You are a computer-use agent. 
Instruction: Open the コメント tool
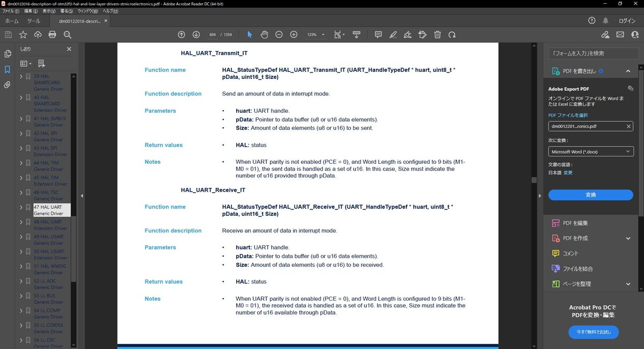point(570,253)
